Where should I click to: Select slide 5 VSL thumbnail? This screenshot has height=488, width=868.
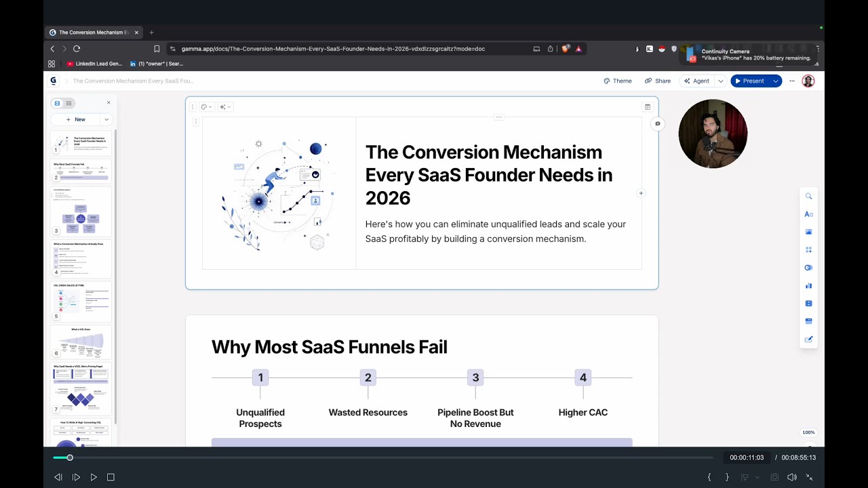tap(81, 301)
